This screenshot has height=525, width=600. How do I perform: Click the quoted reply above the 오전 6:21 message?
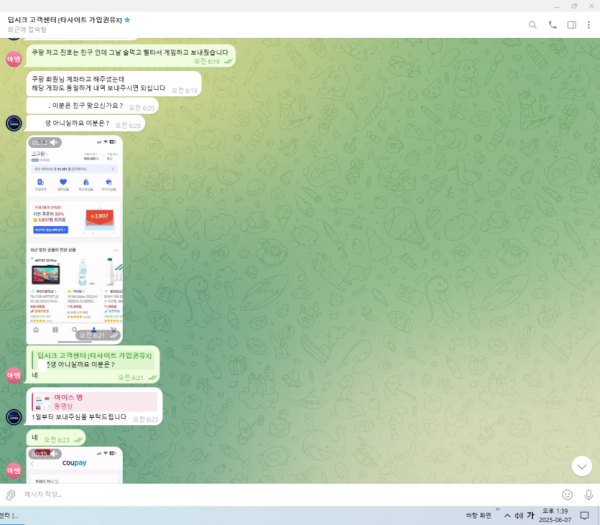(93, 360)
